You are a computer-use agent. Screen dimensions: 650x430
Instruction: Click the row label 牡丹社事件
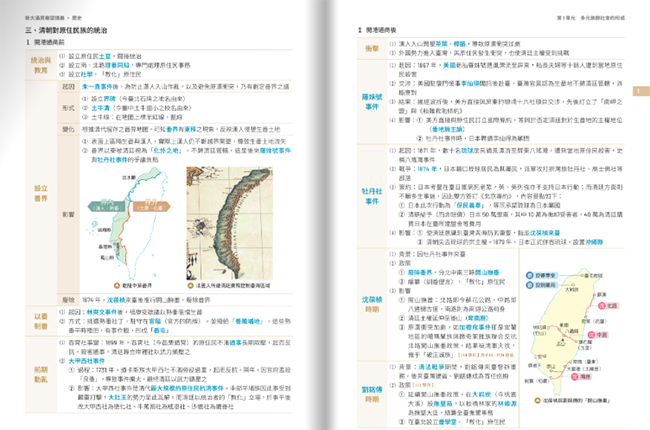click(x=372, y=196)
